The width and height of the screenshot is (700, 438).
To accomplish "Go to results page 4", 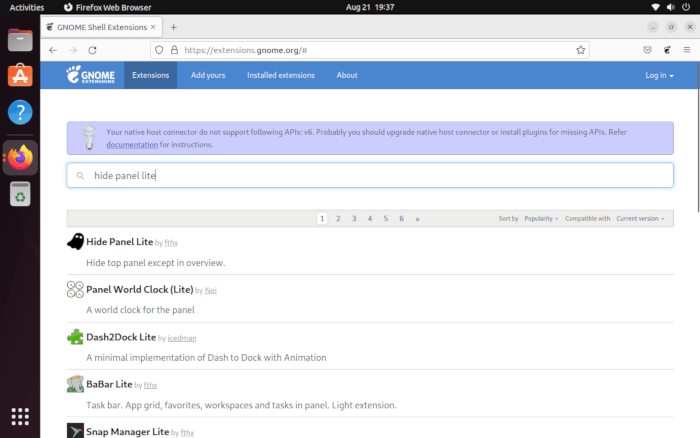I will (370, 218).
